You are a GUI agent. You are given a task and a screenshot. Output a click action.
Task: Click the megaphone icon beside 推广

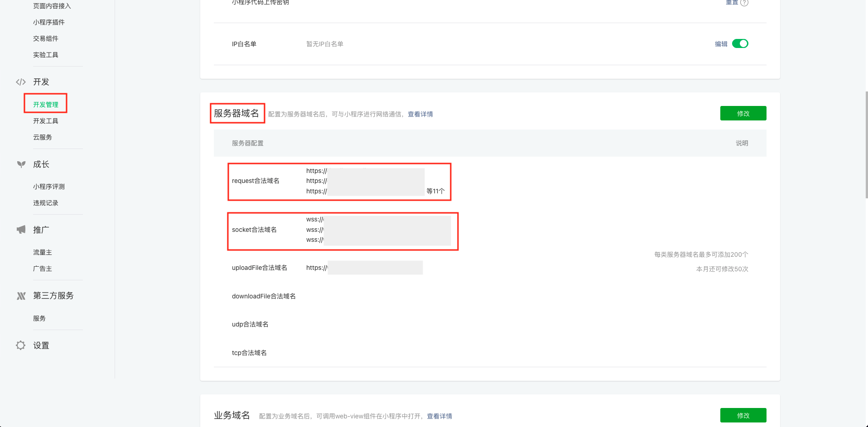21,230
